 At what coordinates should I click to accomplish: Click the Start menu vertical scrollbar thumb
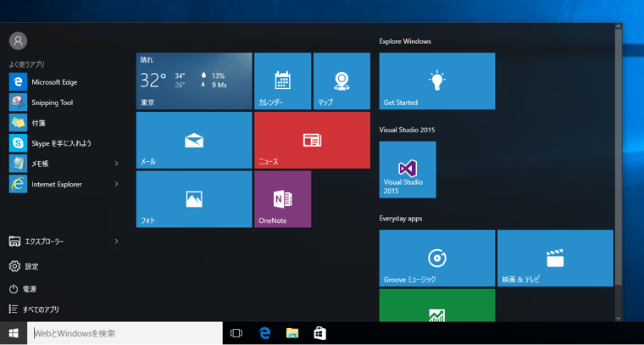pyautogui.click(x=619, y=158)
